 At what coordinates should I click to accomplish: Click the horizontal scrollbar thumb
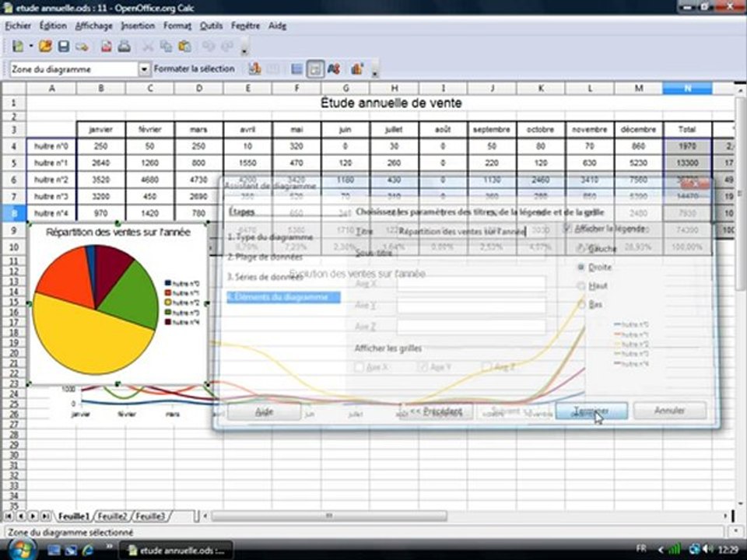pyautogui.click(x=329, y=516)
